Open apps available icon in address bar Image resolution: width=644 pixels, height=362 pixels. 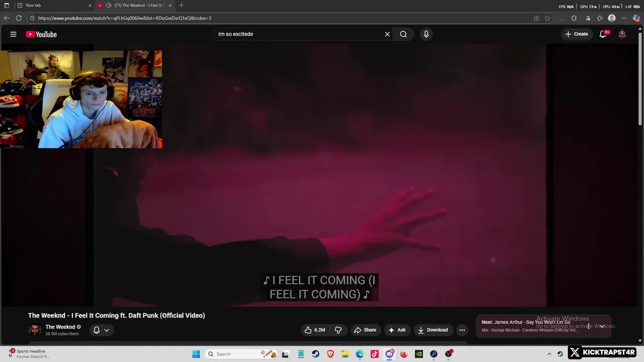point(536,18)
